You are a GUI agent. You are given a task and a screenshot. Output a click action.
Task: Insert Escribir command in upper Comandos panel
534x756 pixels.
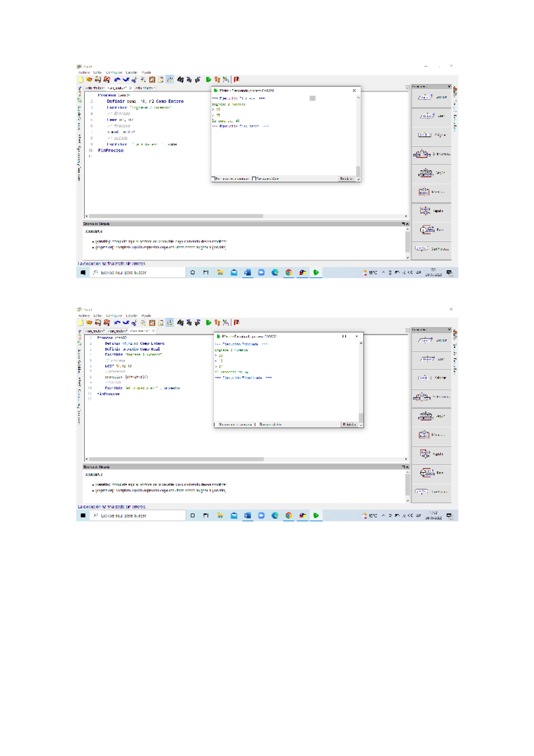click(431, 97)
